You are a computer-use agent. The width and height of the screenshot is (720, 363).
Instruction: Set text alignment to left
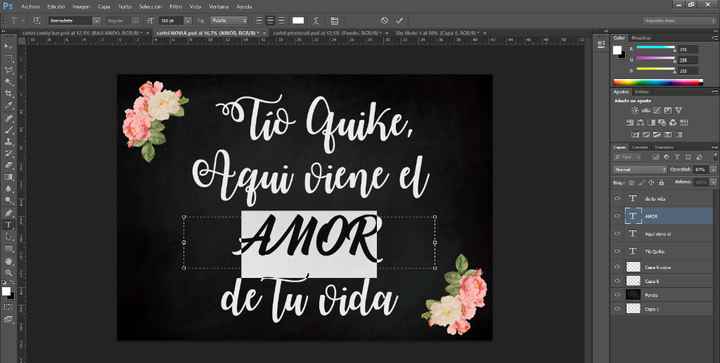[259, 21]
